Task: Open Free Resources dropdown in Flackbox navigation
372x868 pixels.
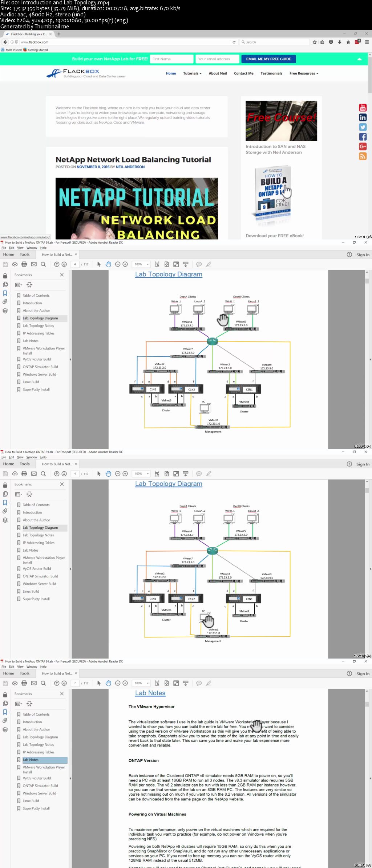Action: click(x=304, y=73)
